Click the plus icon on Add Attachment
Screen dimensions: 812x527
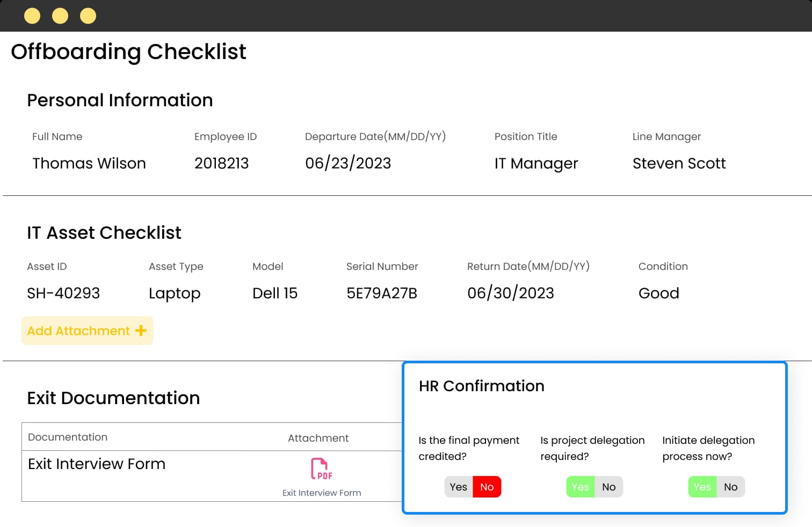tap(141, 331)
